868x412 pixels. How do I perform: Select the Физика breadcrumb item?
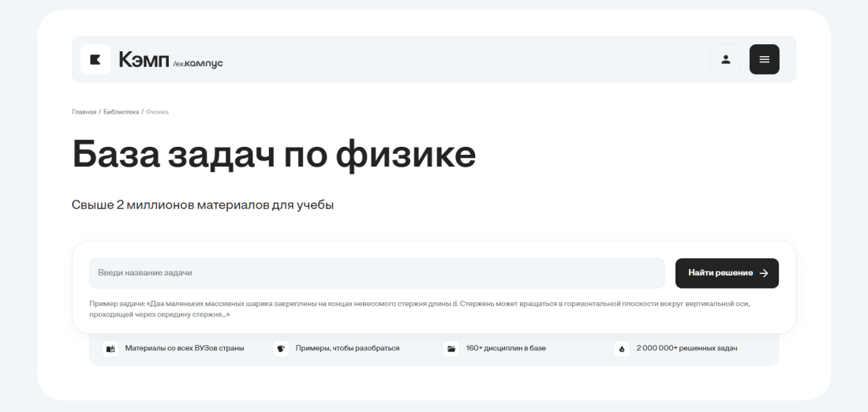[x=157, y=112]
